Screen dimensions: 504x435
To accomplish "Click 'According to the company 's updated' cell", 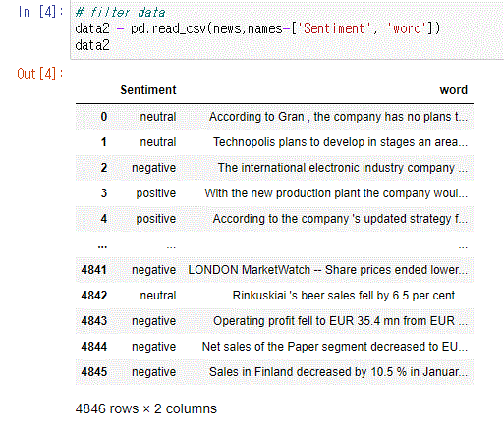I will [x=340, y=219].
